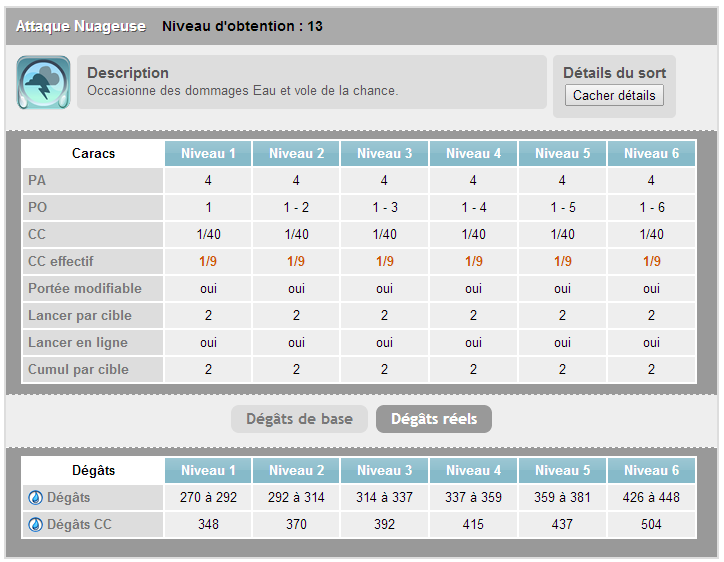Click critical damage value 415

473,525
